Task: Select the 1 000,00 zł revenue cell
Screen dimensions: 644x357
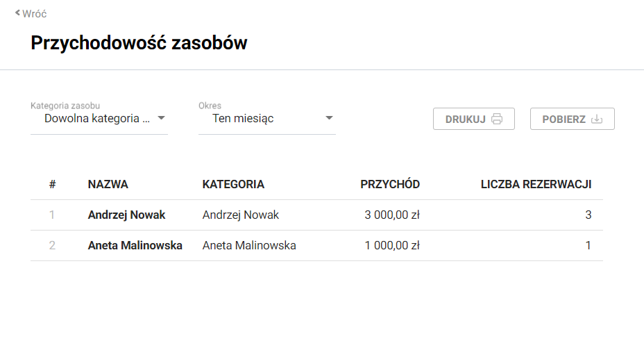Action: click(392, 245)
